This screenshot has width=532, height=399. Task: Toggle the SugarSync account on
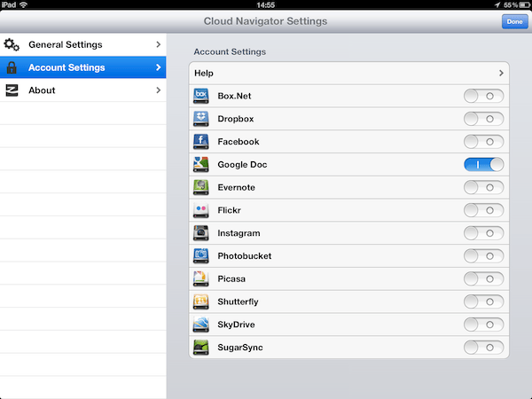pos(483,348)
